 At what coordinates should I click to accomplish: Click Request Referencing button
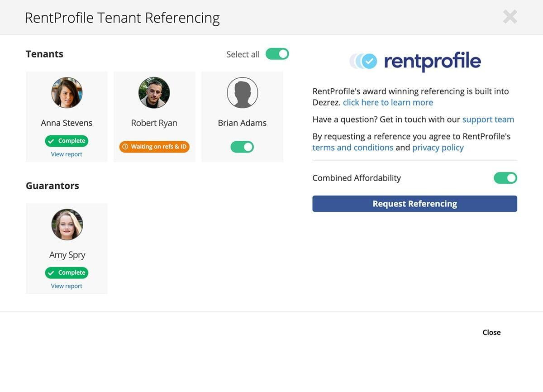[414, 204]
